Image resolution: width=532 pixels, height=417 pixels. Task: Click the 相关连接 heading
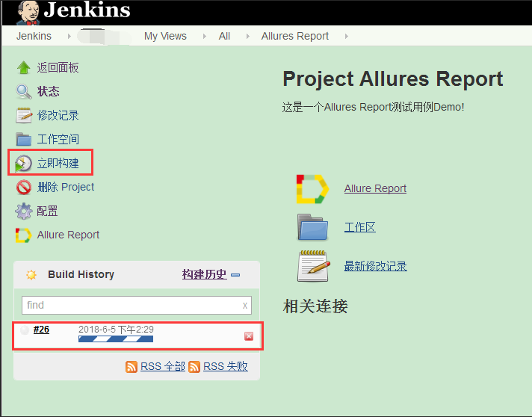[x=315, y=306]
